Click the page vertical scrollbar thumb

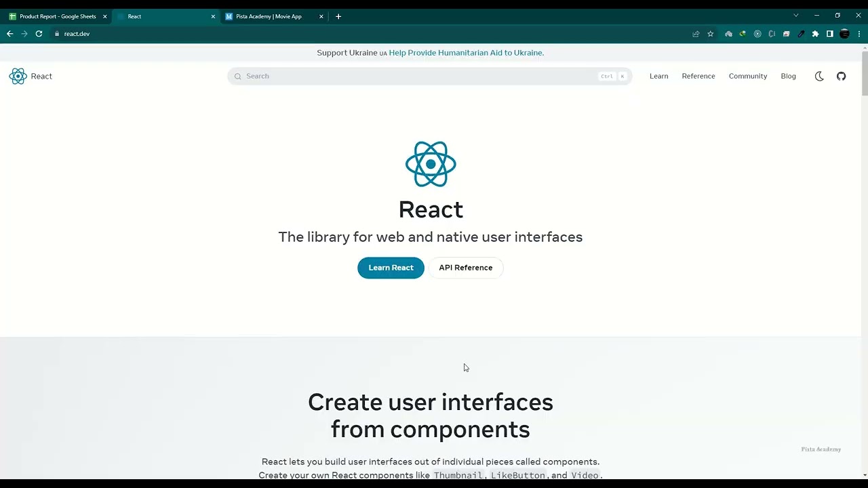coord(864,73)
